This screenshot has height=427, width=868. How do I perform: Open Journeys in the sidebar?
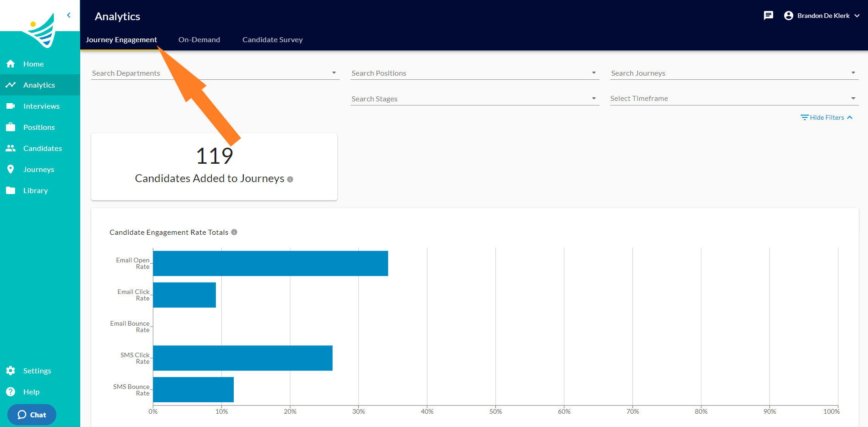tap(40, 169)
